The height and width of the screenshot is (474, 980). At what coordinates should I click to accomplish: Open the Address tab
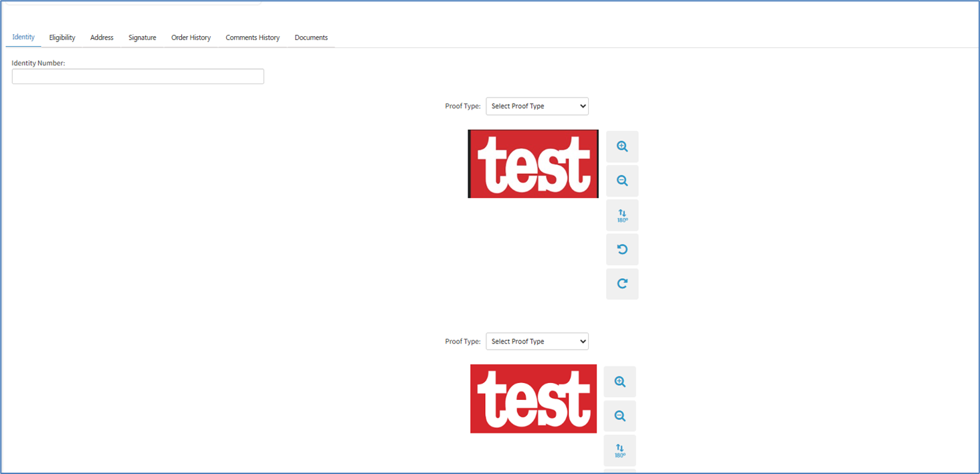click(102, 37)
